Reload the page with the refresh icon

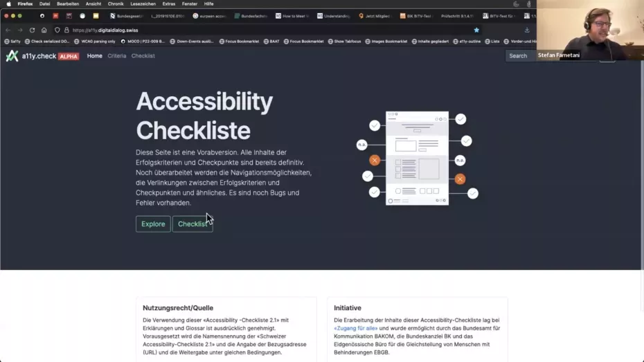(x=32, y=30)
